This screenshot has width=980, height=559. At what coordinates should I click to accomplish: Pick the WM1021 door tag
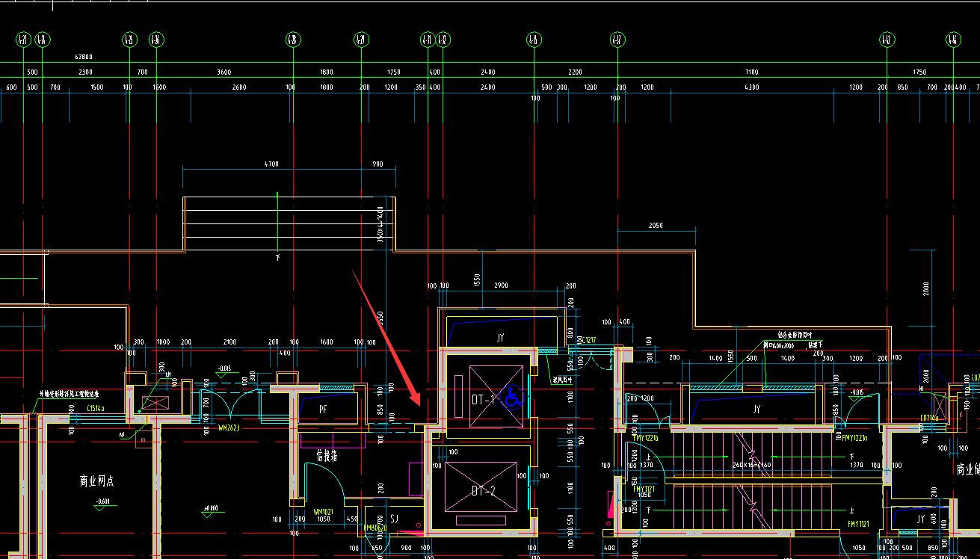pyautogui.click(x=323, y=511)
